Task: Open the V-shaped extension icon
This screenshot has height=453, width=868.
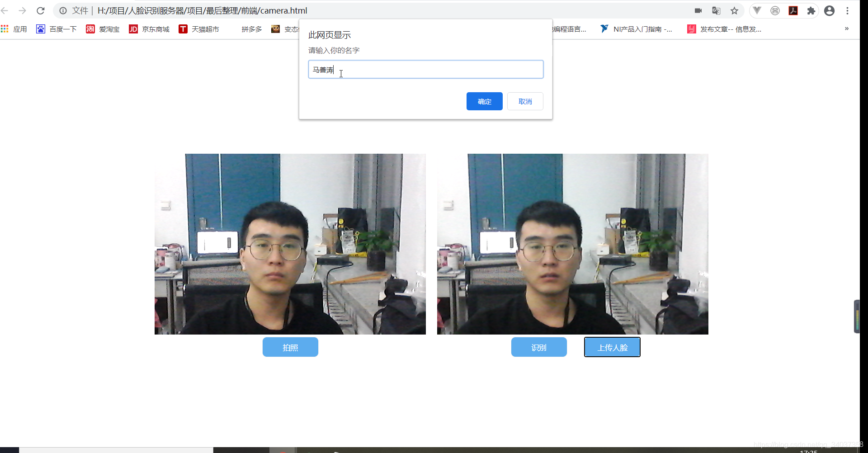Action: [757, 10]
